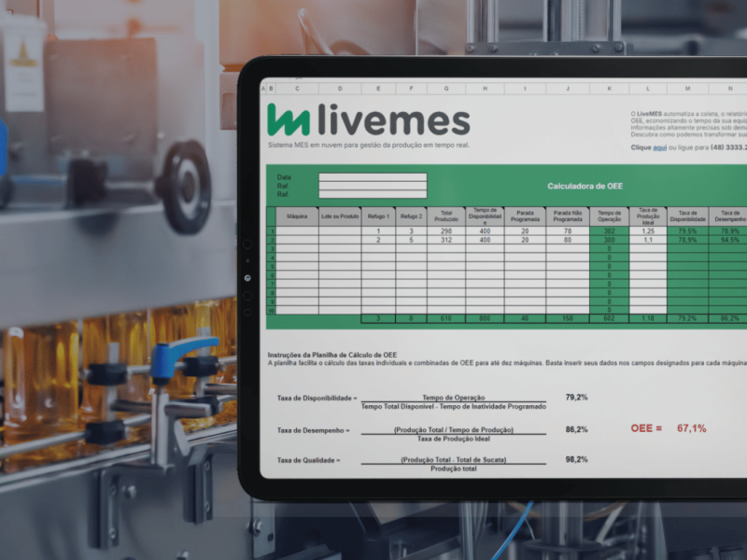Select cell with value 298

446,231
